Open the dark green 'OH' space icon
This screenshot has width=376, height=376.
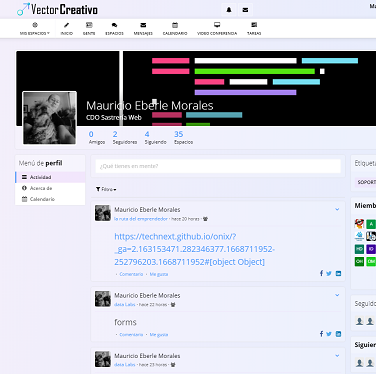[359, 261]
